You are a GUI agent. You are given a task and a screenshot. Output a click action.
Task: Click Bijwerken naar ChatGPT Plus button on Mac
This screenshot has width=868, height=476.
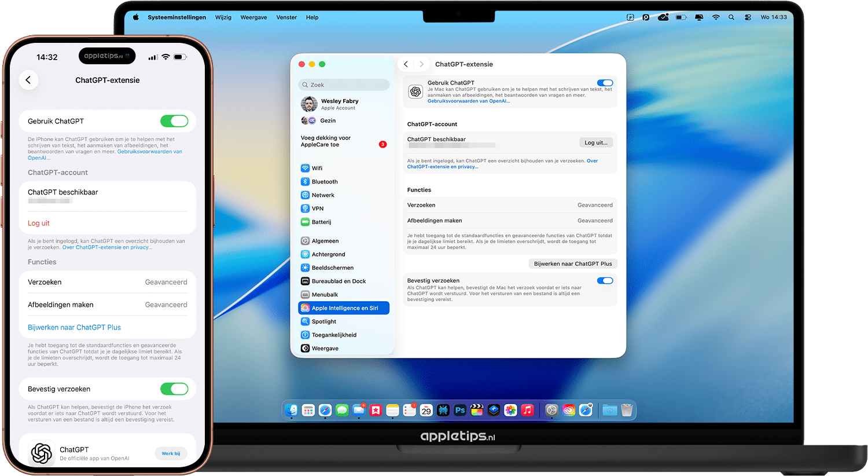573,263
